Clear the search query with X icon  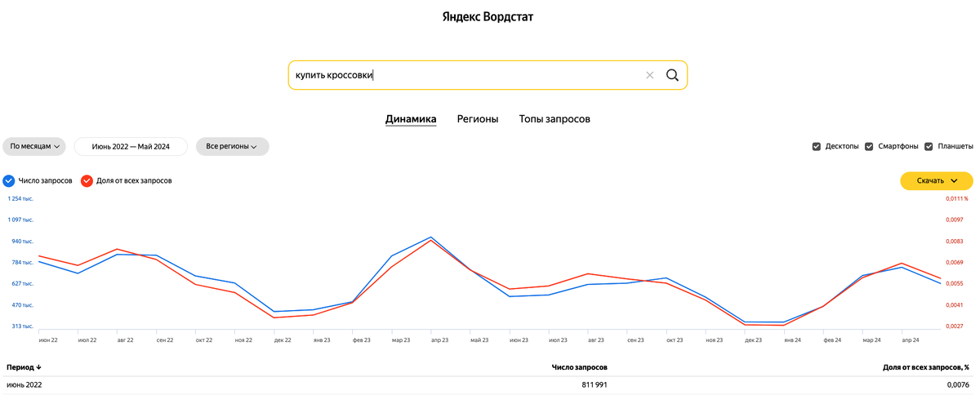tap(650, 75)
